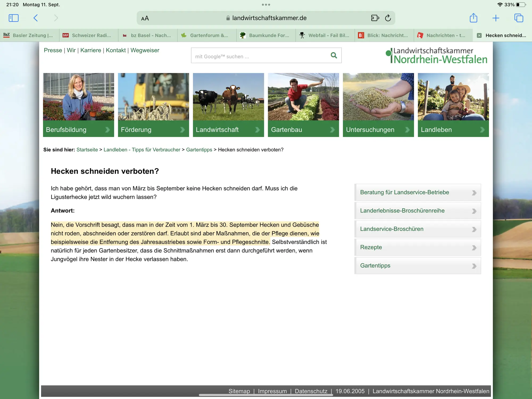Click the green search magnifier icon

[334, 55]
